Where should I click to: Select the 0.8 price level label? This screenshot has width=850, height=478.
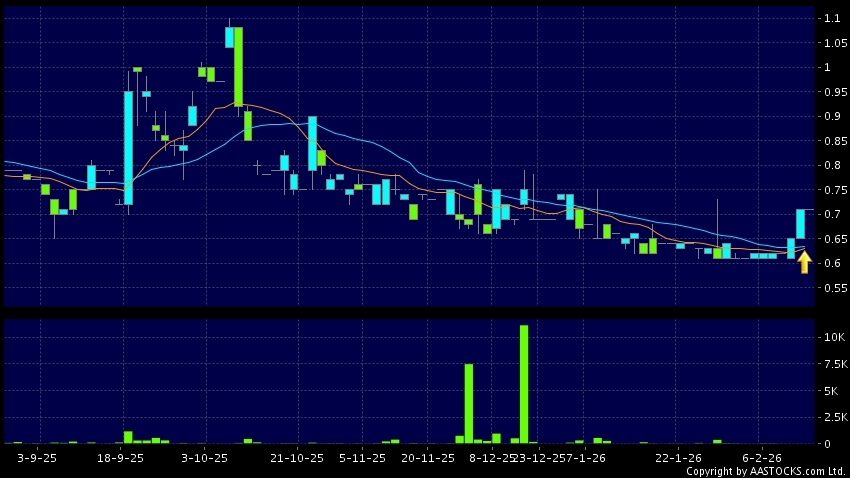[830, 166]
